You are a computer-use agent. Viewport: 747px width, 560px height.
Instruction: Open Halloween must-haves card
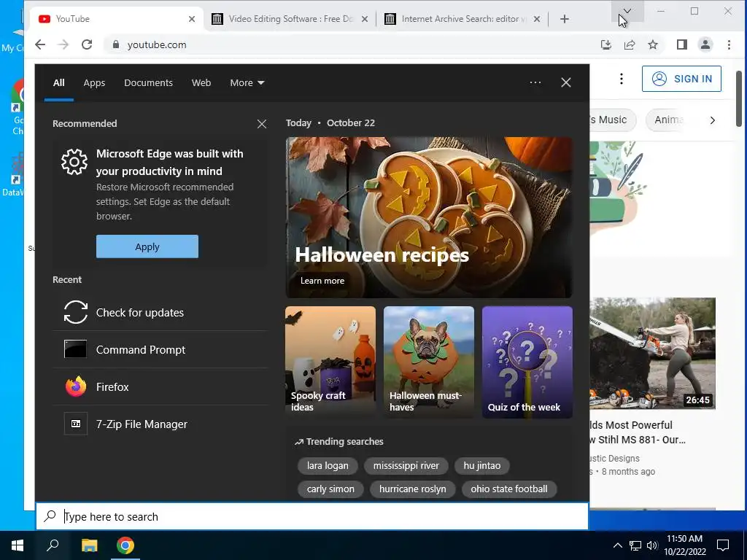(429, 362)
